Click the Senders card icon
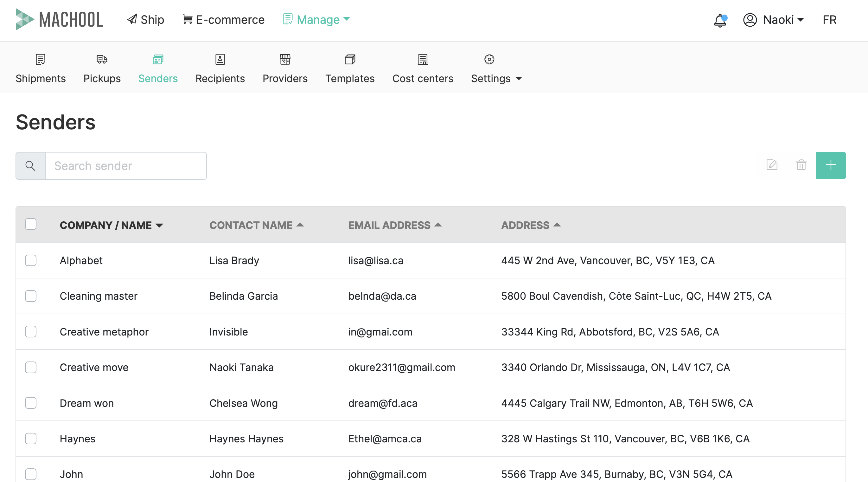The width and height of the screenshot is (868, 482). tap(158, 59)
